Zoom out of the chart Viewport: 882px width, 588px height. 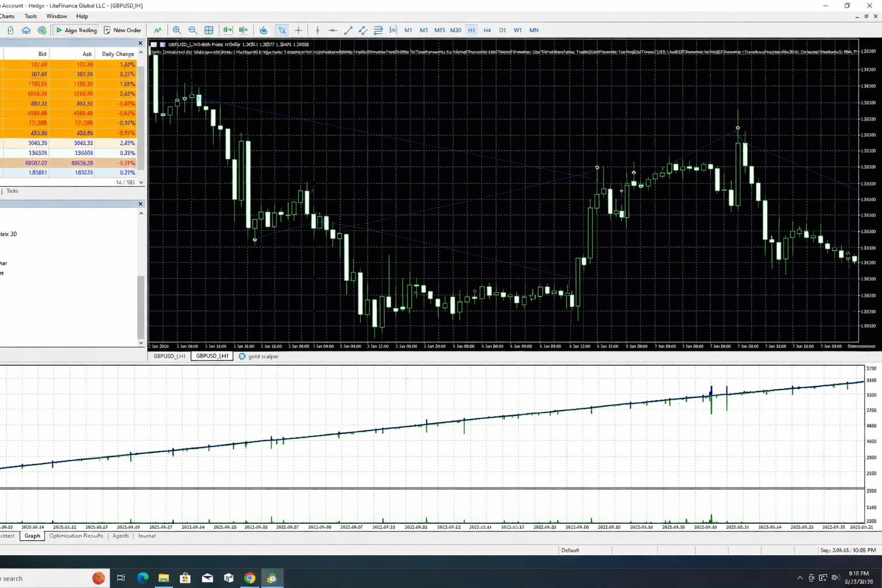coord(193,30)
